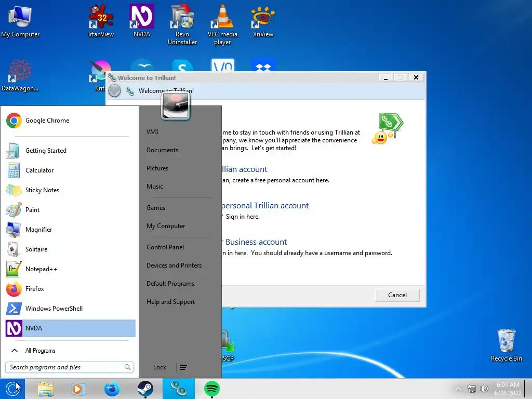Select highlighted NVDA entry in Start menu
Image resolution: width=532 pixels, height=399 pixels.
click(x=70, y=328)
